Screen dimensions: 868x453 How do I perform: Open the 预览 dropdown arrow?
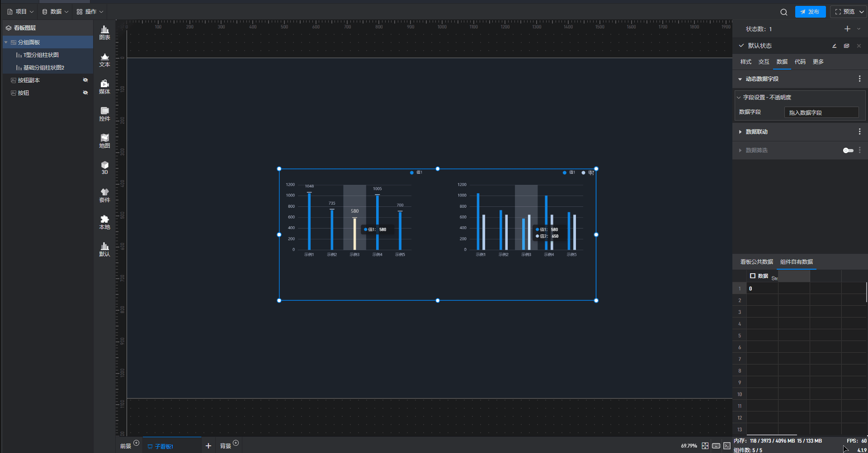tap(862, 12)
